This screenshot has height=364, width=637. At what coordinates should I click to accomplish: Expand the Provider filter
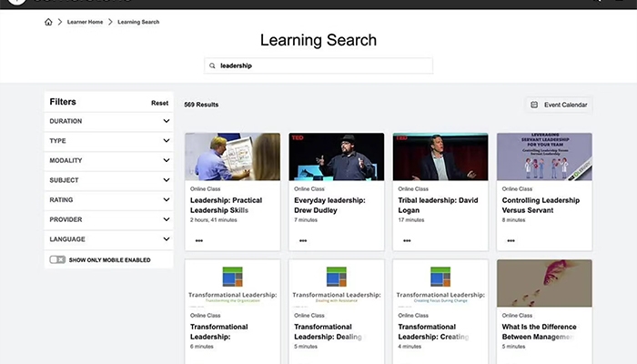[x=167, y=219]
